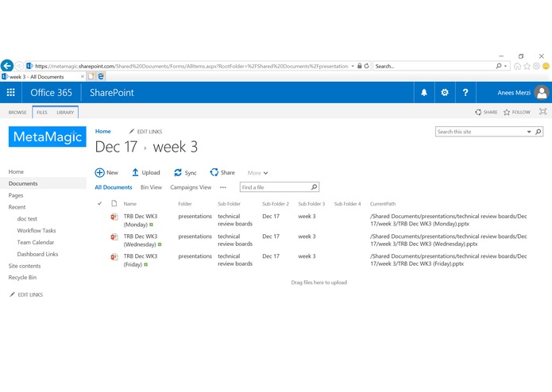
Task: Click EDIT LINKS beside Home breadcrumb
Action: [x=145, y=132]
